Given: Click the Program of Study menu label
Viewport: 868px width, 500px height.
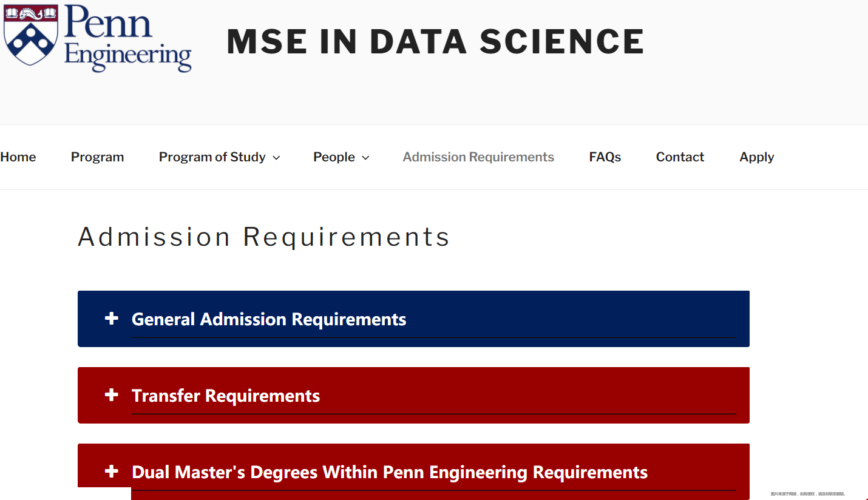Looking at the screenshot, I should point(212,157).
